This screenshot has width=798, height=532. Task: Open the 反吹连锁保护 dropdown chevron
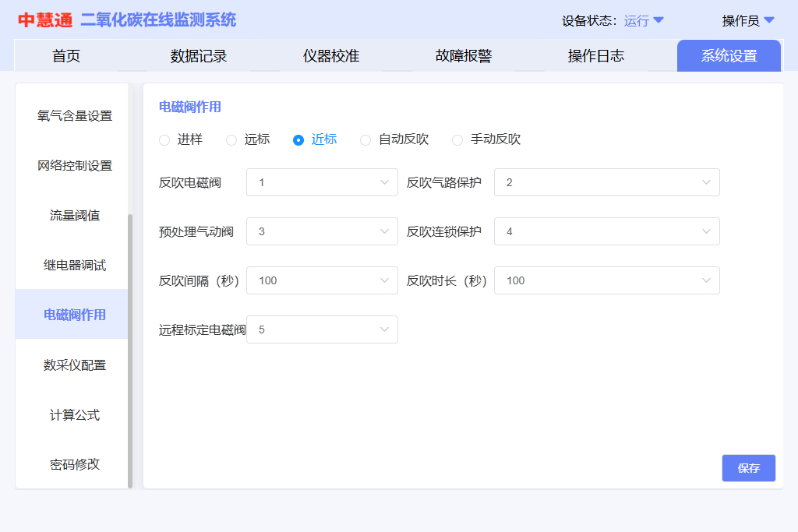[706, 231]
